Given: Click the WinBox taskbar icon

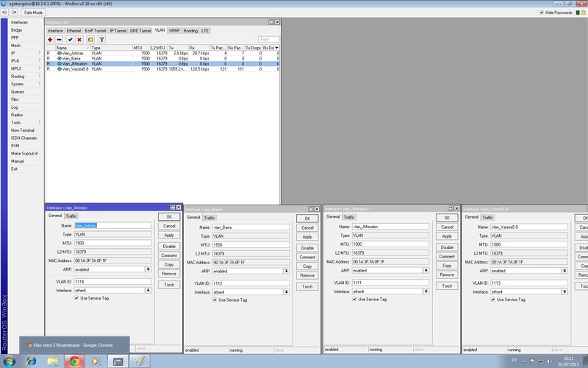Looking at the screenshot, I should click(x=118, y=361).
